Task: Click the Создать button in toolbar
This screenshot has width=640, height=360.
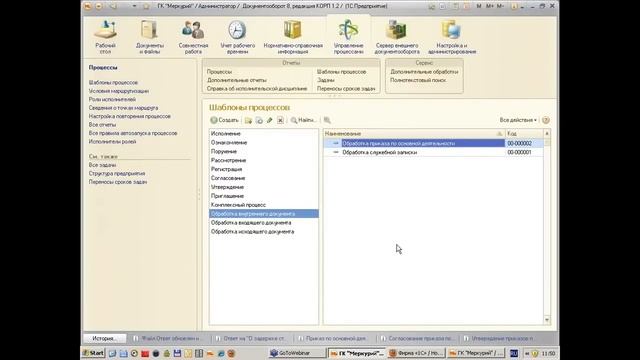Action: [x=224, y=120]
